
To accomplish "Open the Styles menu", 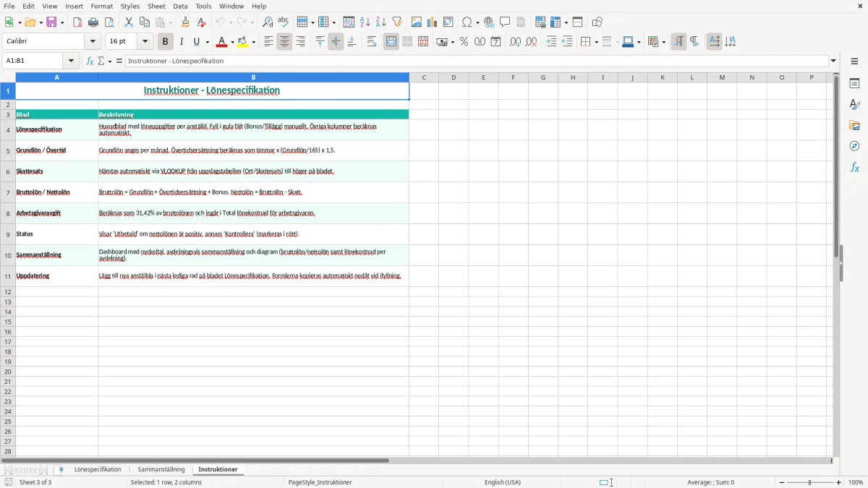I will pos(130,6).
